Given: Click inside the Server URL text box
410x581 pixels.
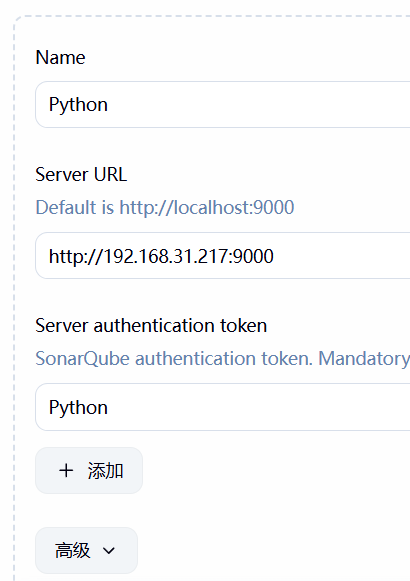Looking at the screenshot, I should (223, 256).
